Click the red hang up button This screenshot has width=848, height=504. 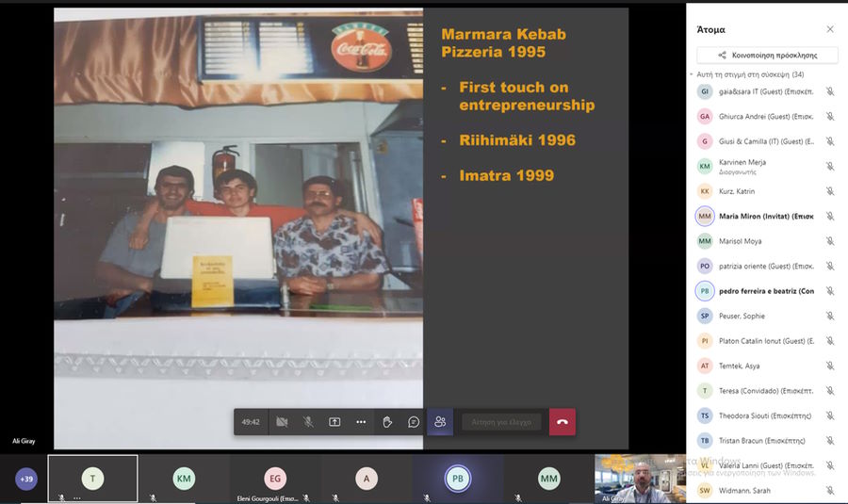563,422
